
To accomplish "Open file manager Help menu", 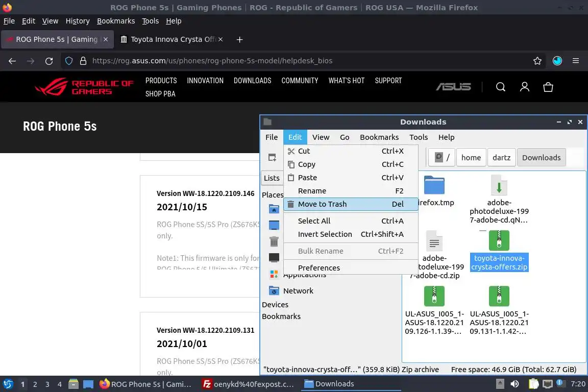I will click(x=446, y=137).
